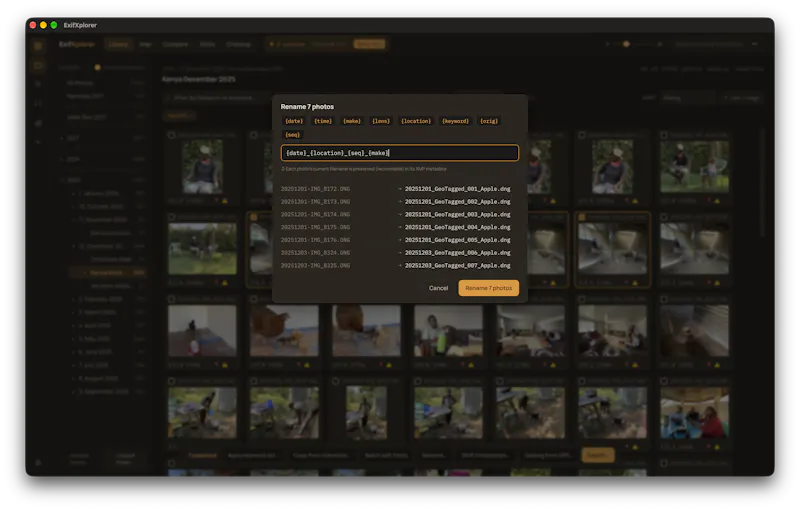This screenshot has height=510, width=800.
Task: Insert the {make} token chip
Action: [x=352, y=121]
